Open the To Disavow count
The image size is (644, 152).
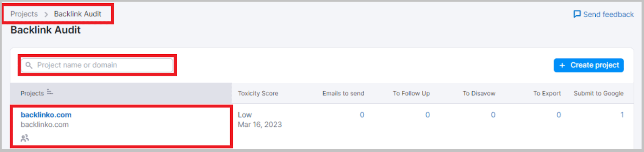(493, 115)
